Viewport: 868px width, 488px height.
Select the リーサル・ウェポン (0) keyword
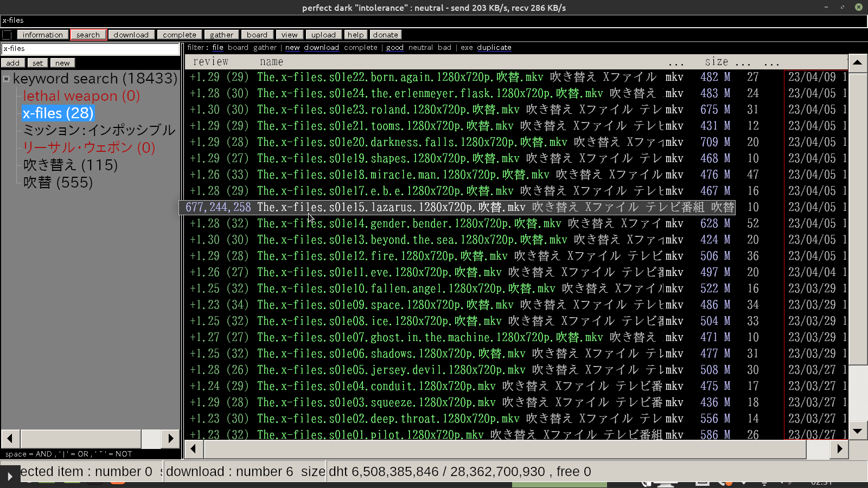(x=89, y=147)
